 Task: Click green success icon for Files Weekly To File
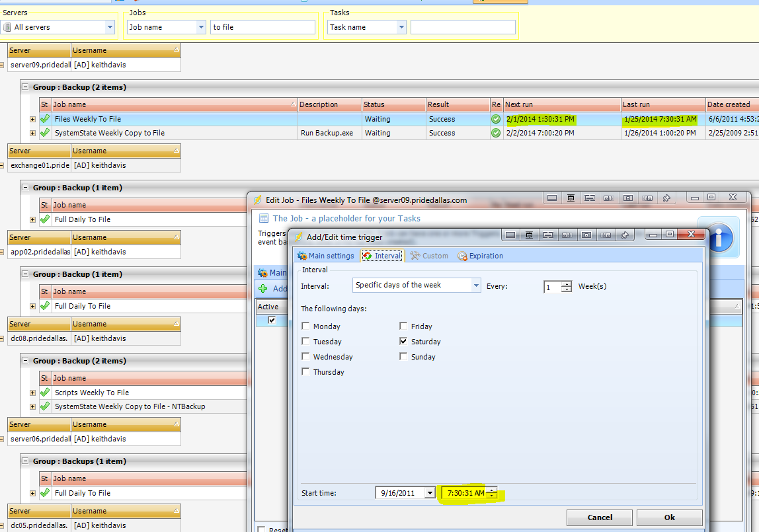pos(496,120)
